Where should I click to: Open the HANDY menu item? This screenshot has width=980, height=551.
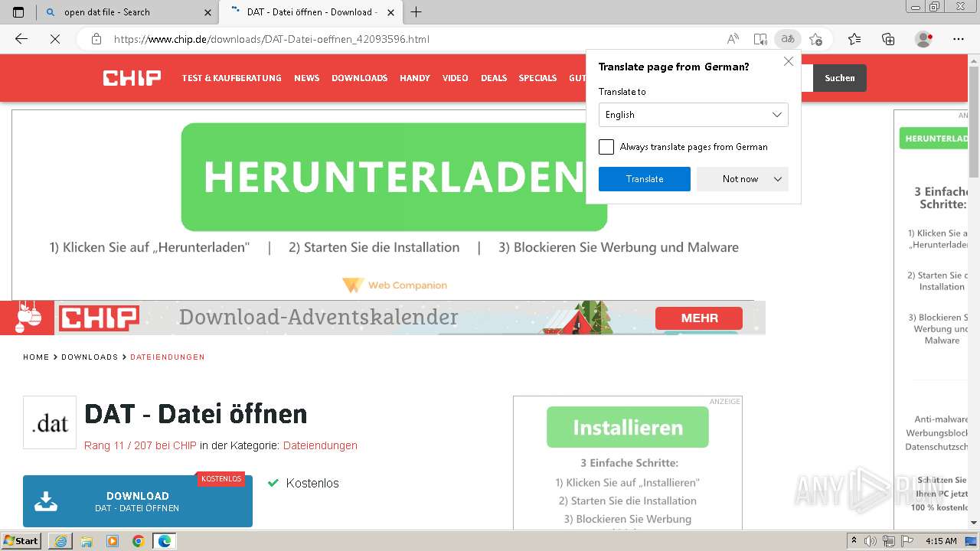(415, 78)
